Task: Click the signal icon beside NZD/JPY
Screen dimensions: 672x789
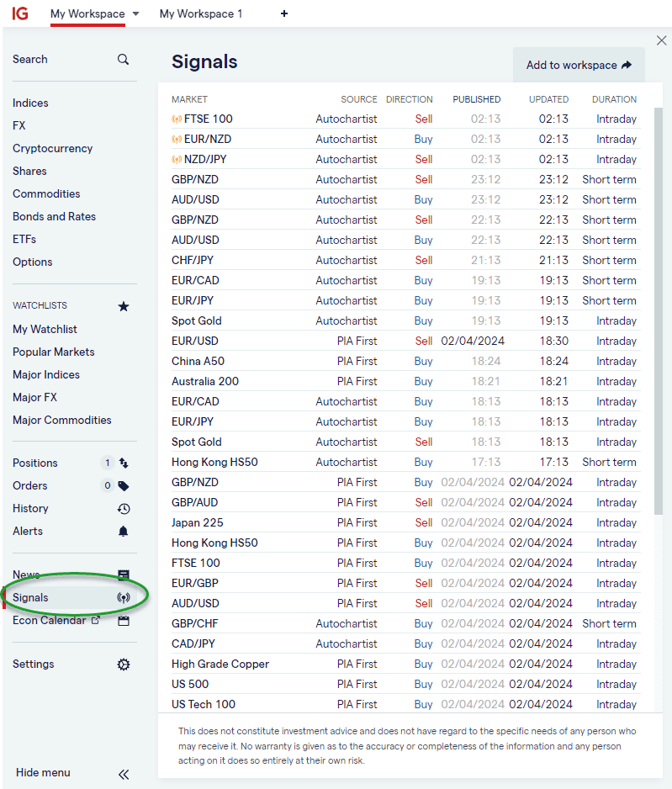Action: (x=177, y=160)
